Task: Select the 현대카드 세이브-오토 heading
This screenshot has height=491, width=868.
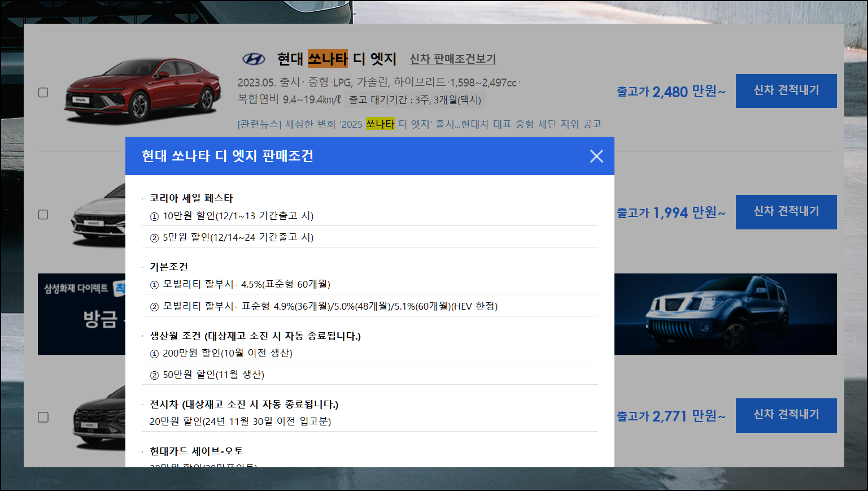Action: 196,451
